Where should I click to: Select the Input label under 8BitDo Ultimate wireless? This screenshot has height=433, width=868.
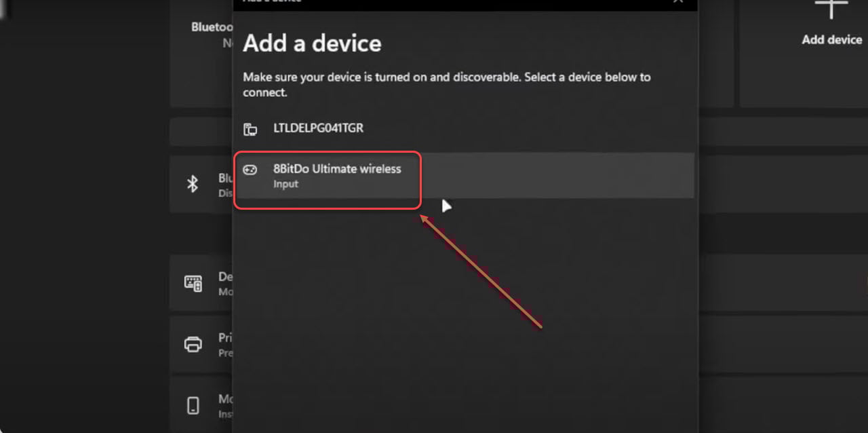tap(285, 183)
